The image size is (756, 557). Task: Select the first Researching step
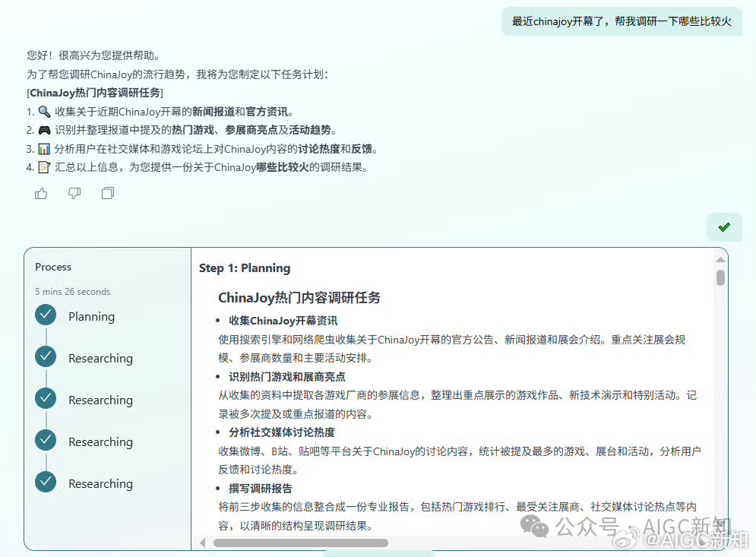100,359
